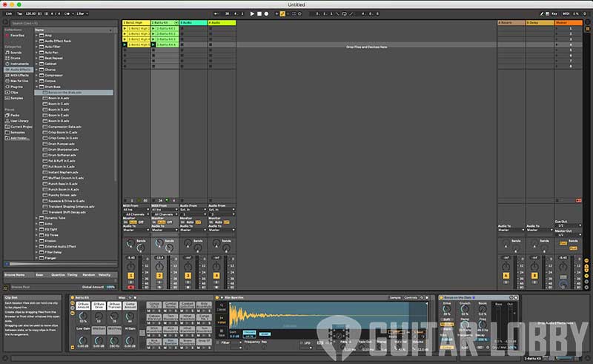
Task: Click the Favorites collection in the browser
Action: point(17,35)
